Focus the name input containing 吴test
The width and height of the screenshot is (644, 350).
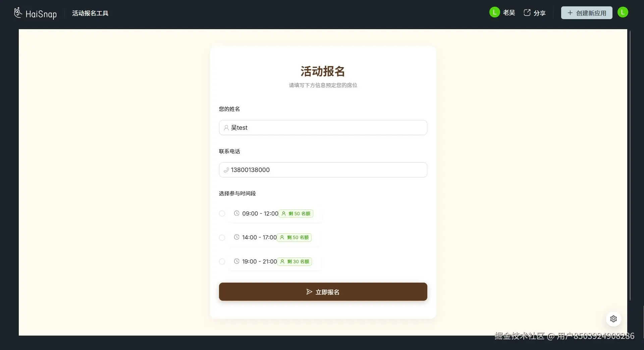tap(323, 128)
